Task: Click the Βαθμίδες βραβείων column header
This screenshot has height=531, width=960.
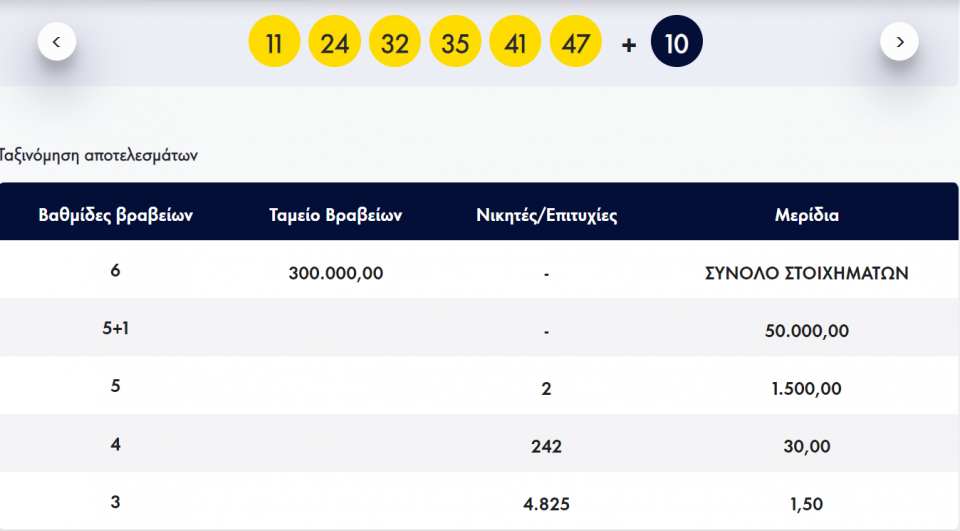Action: (x=116, y=215)
